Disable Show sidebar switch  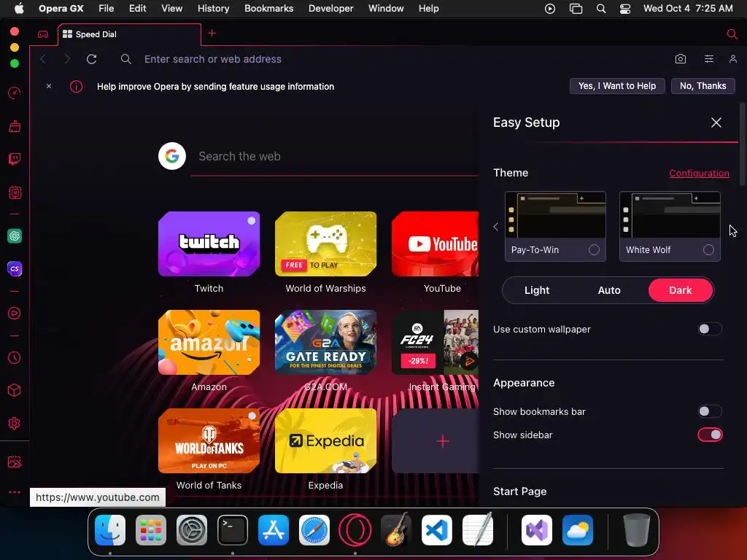click(x=710, y=435)
